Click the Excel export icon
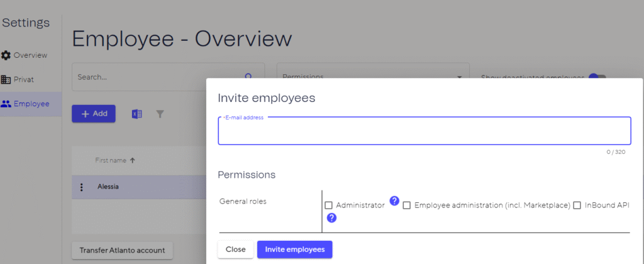This screenshot has width=644, height=264. click(x=136, y=114)
